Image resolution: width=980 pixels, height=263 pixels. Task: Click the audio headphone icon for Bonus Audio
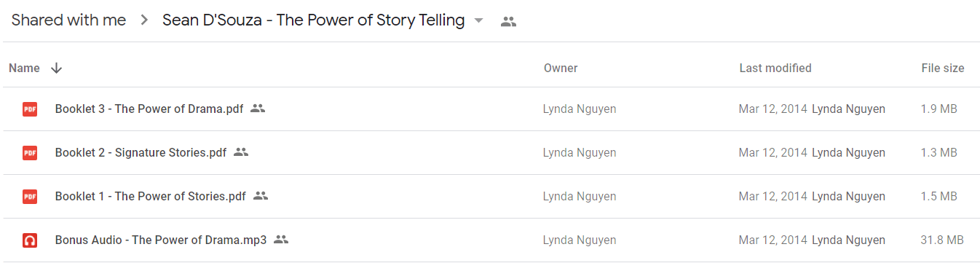point(30,240)
